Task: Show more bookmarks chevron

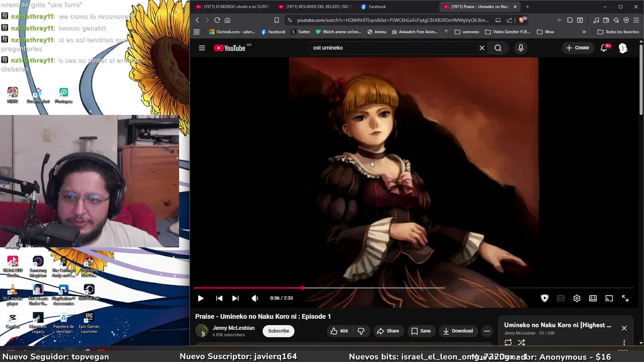Action: point(584,32)
